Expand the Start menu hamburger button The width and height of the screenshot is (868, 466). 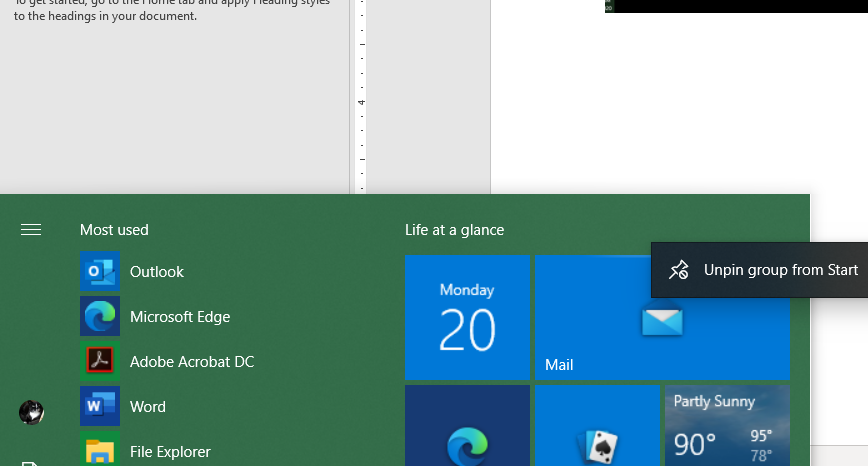click(x=31, y=230)
